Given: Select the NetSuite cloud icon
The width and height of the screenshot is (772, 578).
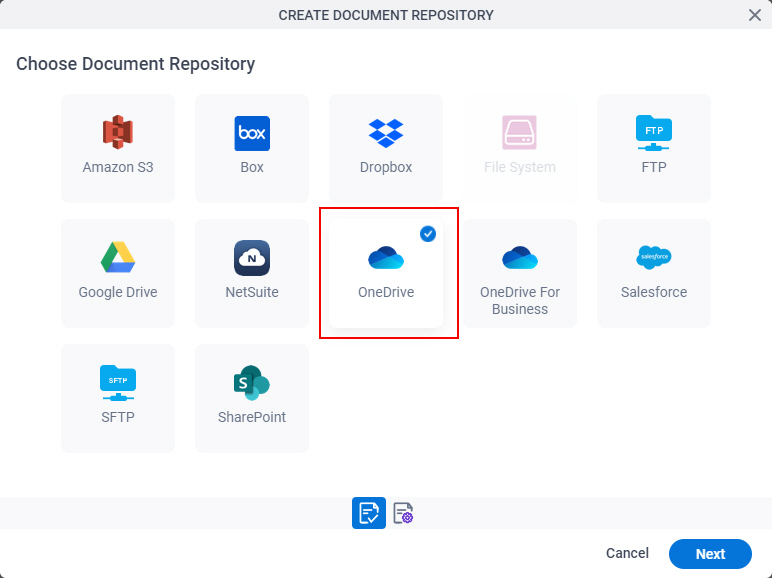Looking at the screenshot, I should (x=252, y=257).
